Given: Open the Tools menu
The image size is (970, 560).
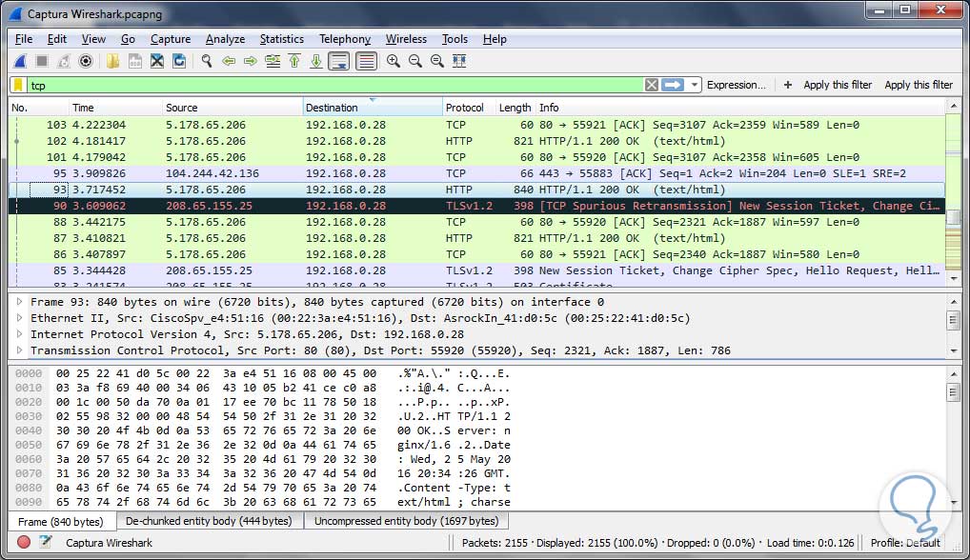Looking at the screenshot, I should 455,39.
